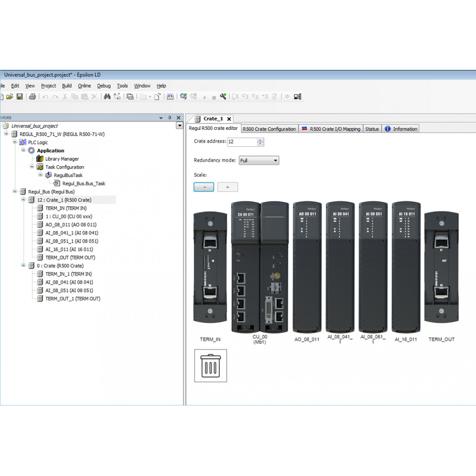This screenshot has width=476, height=476.
Task: Cut selection with scissors icon
Action: (x=65, y=96)
